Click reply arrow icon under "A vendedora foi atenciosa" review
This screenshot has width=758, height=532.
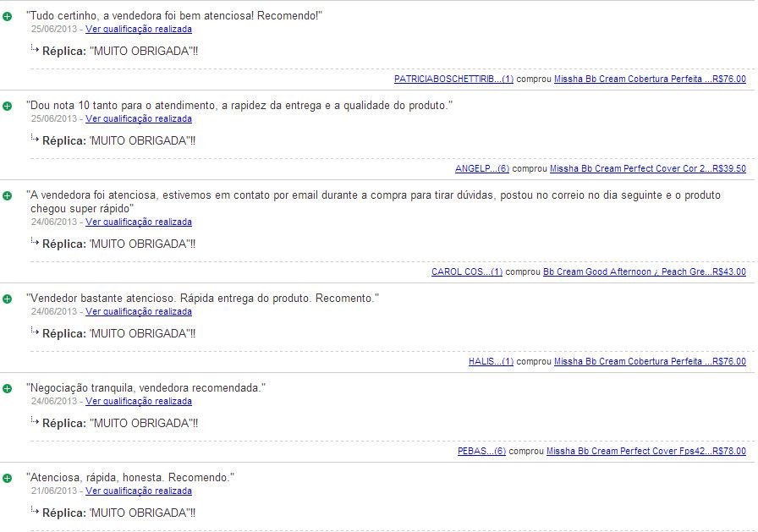coord(35,241)
